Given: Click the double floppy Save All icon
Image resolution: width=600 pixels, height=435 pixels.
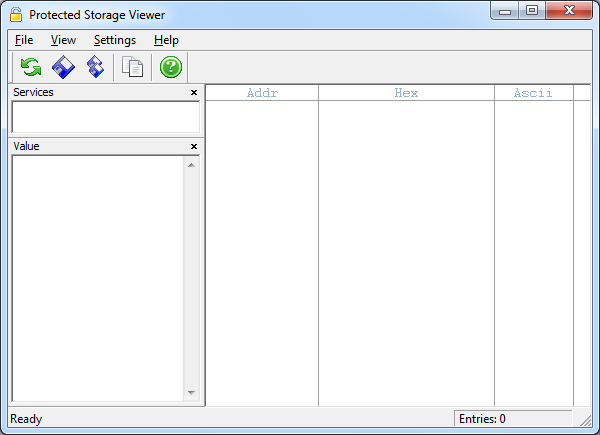Looking at the screenshot, I should 95,67.
